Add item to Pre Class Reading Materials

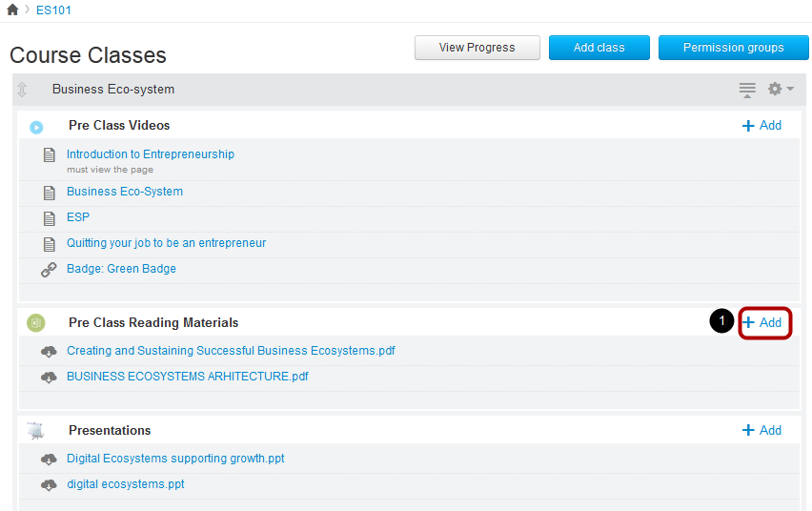click(x=764, y=323)
